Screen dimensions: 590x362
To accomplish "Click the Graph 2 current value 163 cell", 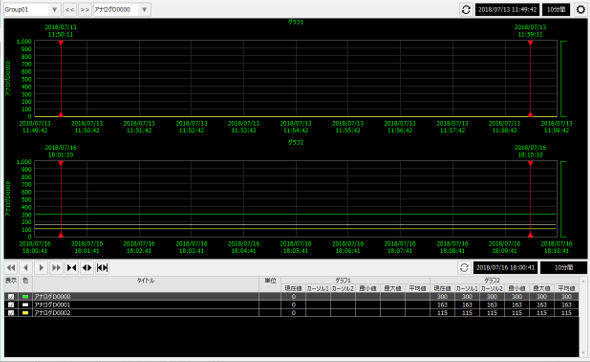I will coord(442,305).
